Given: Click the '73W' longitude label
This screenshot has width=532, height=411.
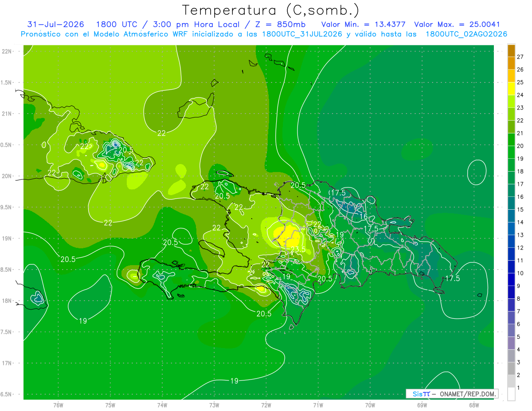Looking at the screenshot, I should pos(214,405).
